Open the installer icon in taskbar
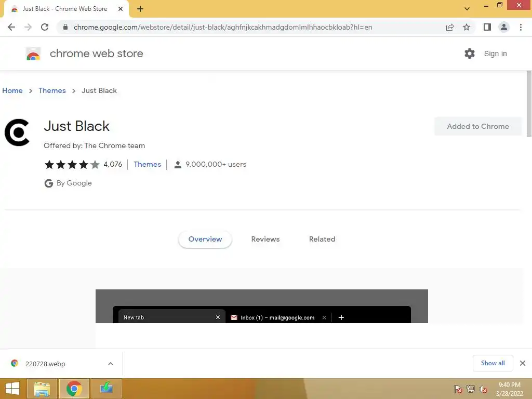The image size is (532, 399). [107, 389]
